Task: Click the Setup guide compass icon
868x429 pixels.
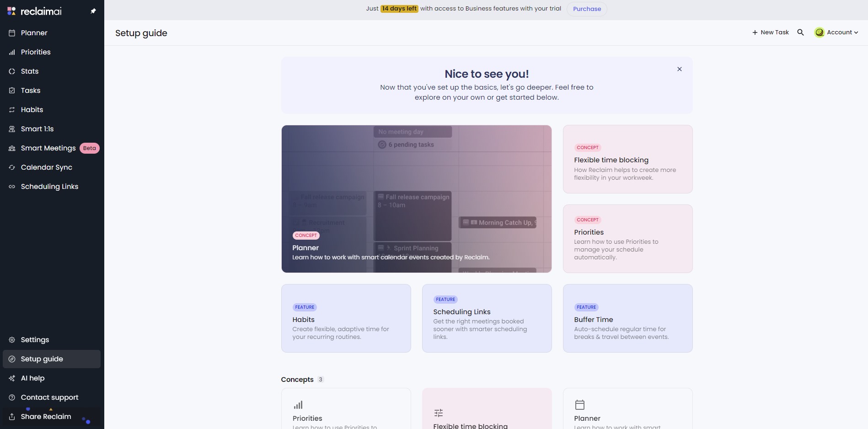Action: coord(12,359)
